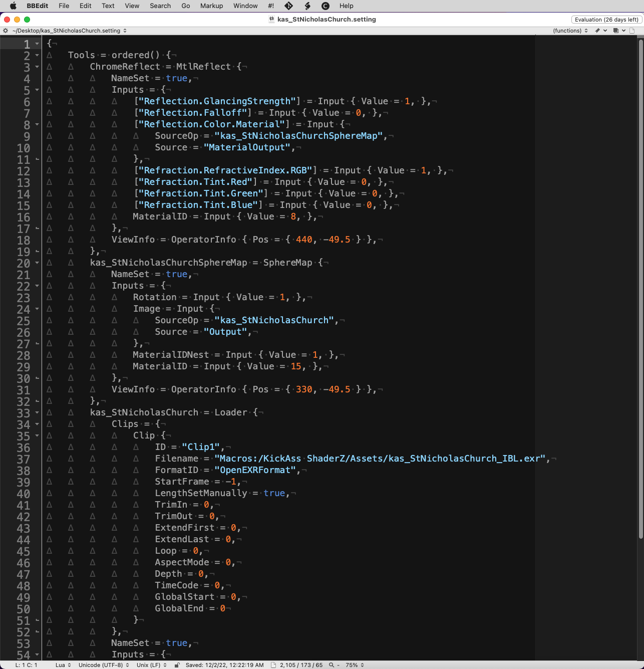Collapse the fold at line 1
This screenshot has width=644, height=669.
pyautogui.click(x=37, y=44)
